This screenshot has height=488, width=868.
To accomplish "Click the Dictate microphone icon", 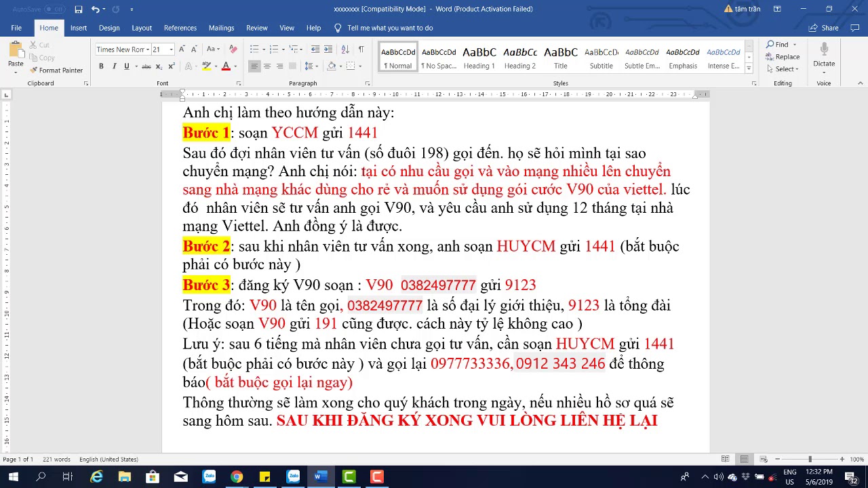I will click(x=824, y=49).
